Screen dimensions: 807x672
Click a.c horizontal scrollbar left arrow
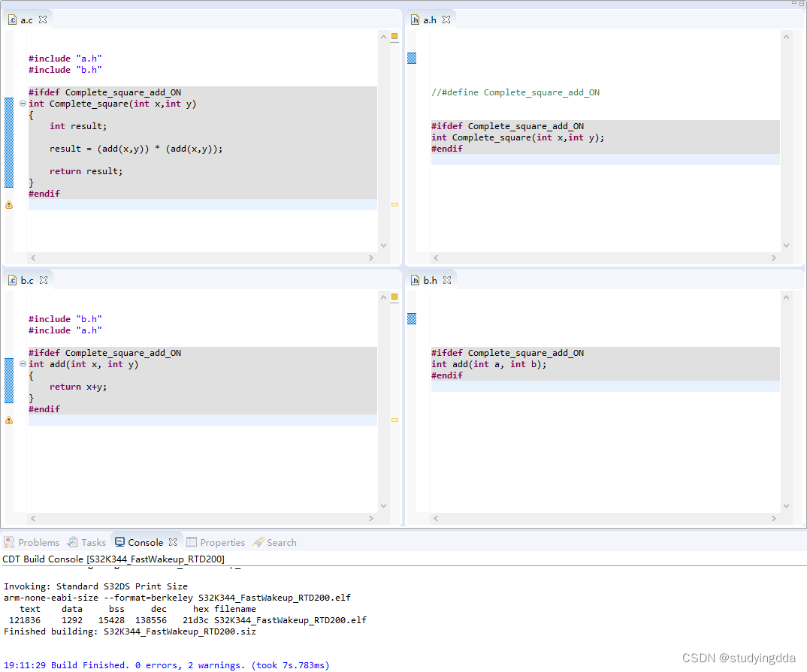33,258
